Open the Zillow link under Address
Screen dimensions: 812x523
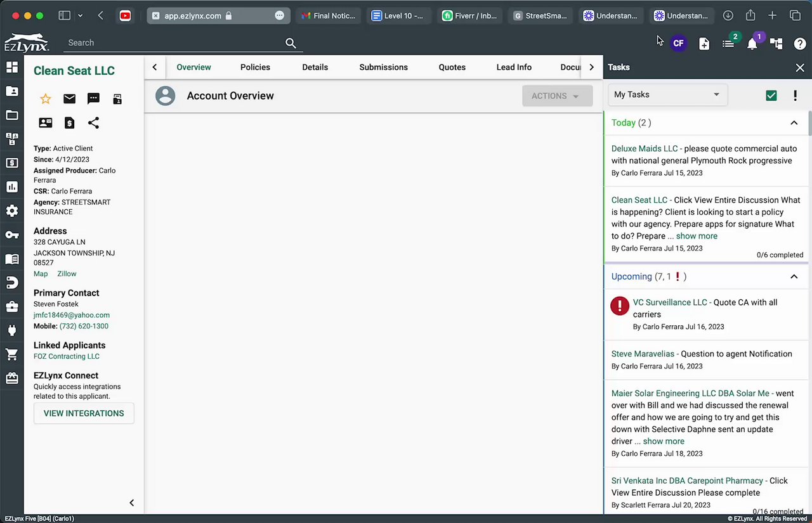coord(67,274)
